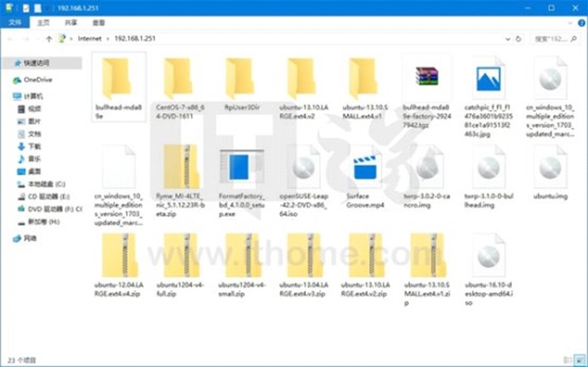Select the openSUSE-Leap-42.2 ISO file
This screenshot has height=367, width=588.
(x=303, y=169)
